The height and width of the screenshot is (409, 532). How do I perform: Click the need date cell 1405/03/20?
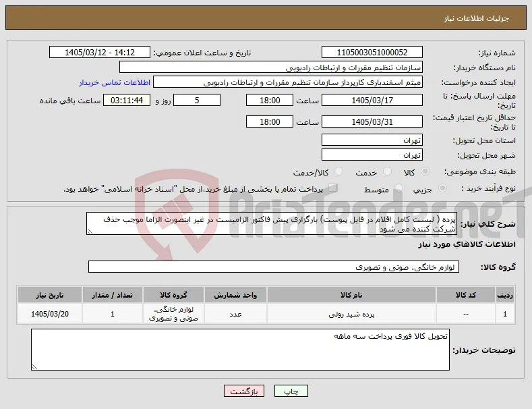pyautogui.click(x=49, y=314)
